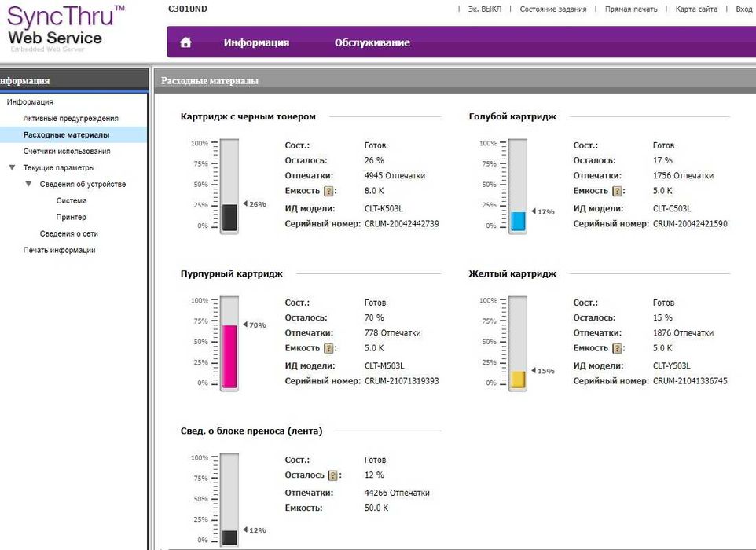Screen dimensions: 756x550
Task: Select Текущие параметры item
Action: pyautogui.click(x=59, y=167)
